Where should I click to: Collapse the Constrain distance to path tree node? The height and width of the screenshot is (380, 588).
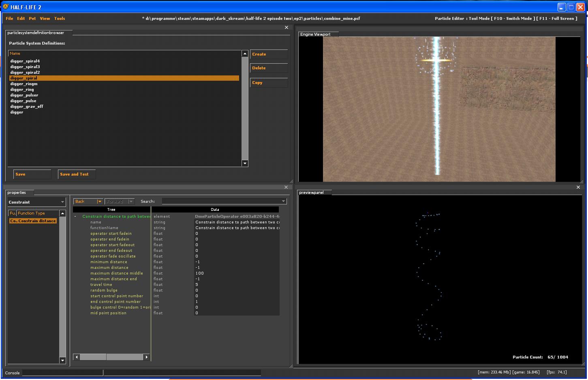click(75, 217)
